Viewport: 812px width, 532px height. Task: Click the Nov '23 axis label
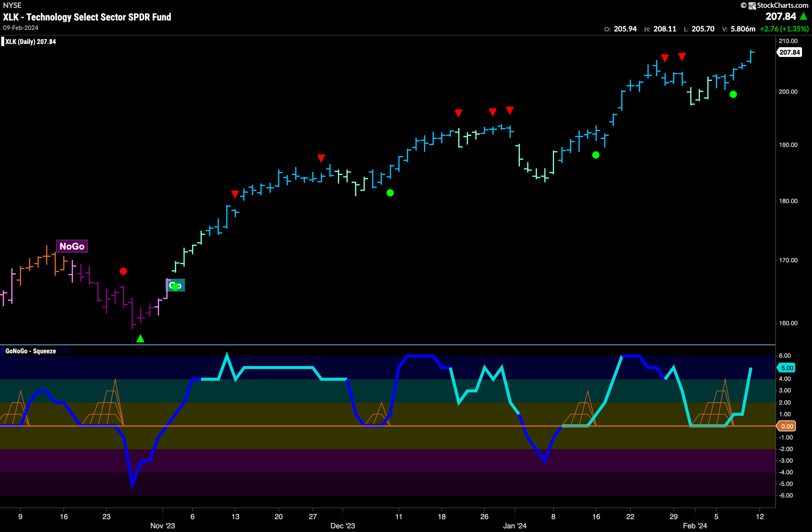coord(162,526)
